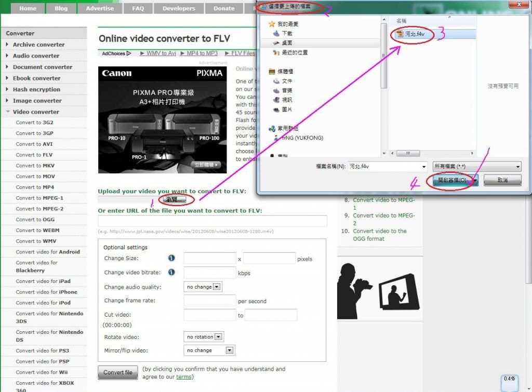Open the file type filter dropdown (所有檔案)
Viewport: 532px width, 392px height.
[x=477, y=167]
